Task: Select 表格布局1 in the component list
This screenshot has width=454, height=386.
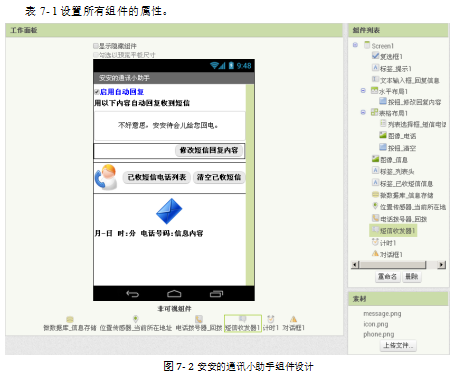Action: (x=393, y=113)
